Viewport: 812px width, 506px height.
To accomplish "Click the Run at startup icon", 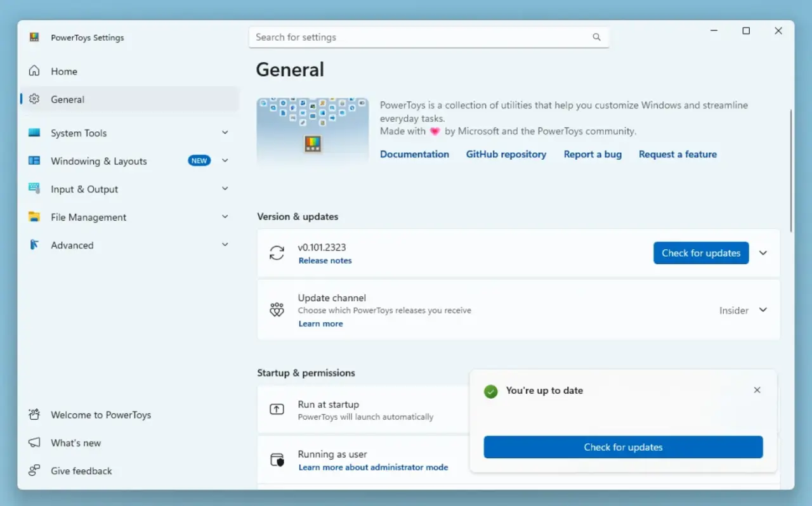I will [x=277, y=410].
